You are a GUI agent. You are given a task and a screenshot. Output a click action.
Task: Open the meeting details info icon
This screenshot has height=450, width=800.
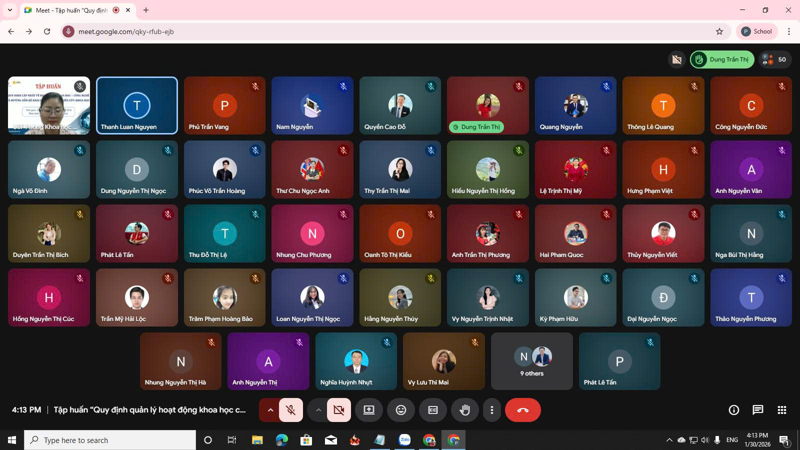point(734,410)
